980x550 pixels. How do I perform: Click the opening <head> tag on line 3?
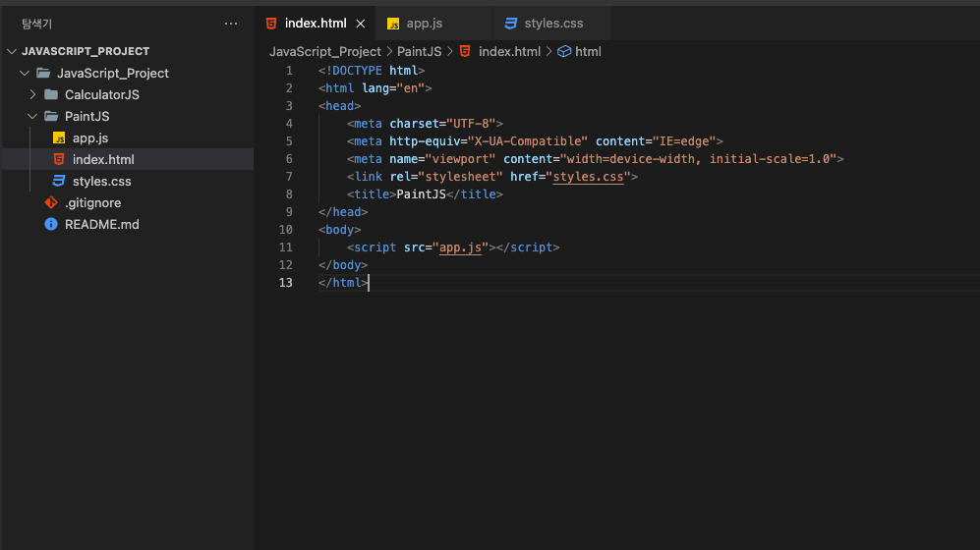(339, 106)
